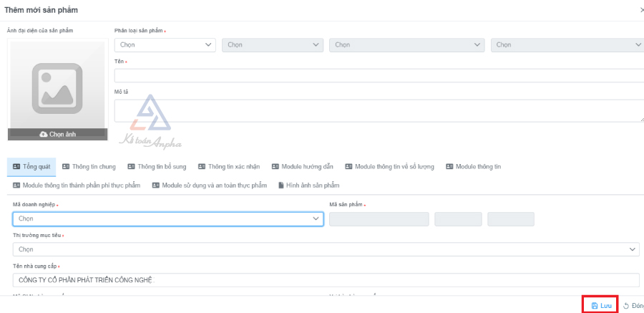Open the second Phân loại sản phẩm dropdown
The width and height of the screenshot is (644, 313).
point(272,44)
